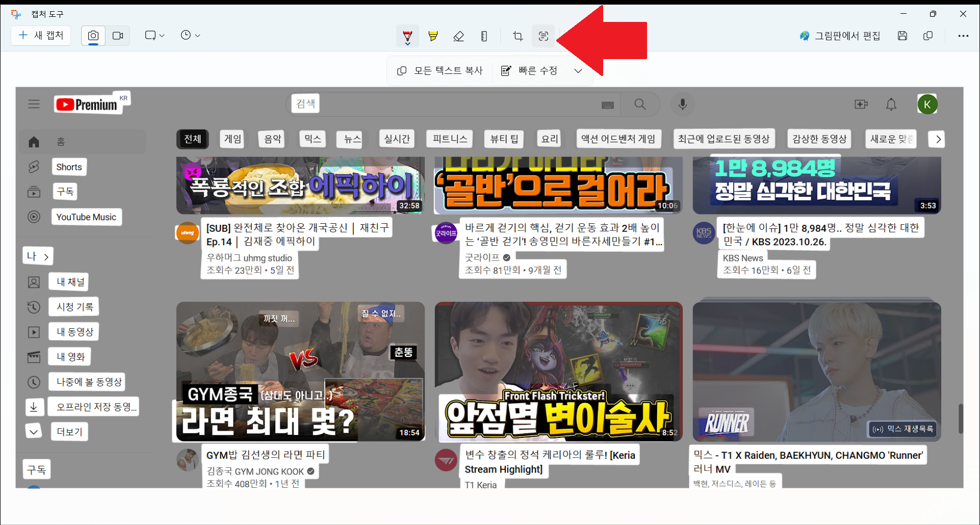Click Quick redact (빠른 수정) button

(x=529, y=70)
